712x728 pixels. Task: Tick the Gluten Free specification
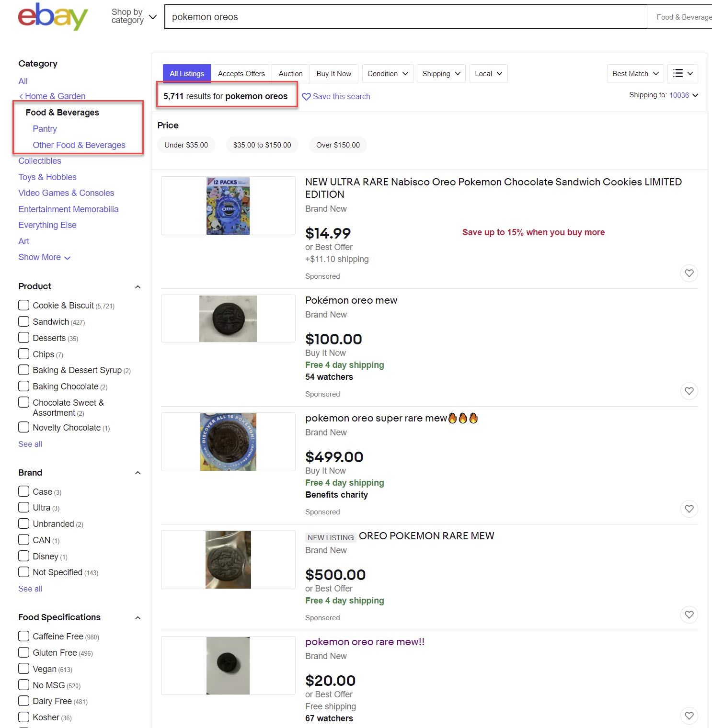pyautogui.click(x=23, y=652)
